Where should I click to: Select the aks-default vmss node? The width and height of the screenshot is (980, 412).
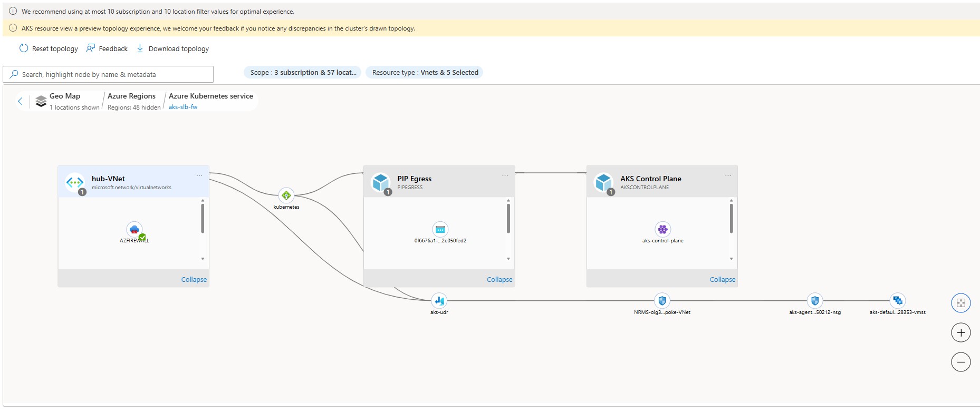pyautogui.click(x=898, y=301)
